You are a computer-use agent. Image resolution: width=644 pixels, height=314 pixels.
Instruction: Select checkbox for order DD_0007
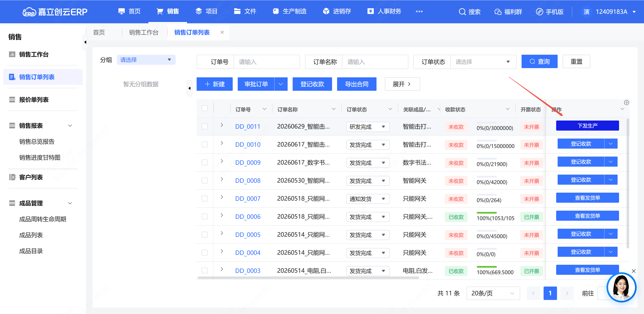click(x=205, y=199)
